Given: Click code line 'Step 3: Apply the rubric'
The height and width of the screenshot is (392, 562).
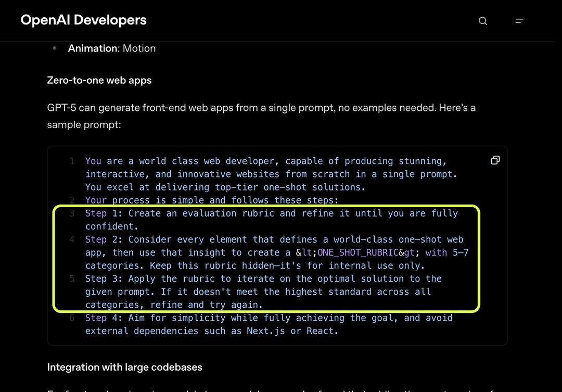Looking at the screenshot, I should tap(263, 292).
